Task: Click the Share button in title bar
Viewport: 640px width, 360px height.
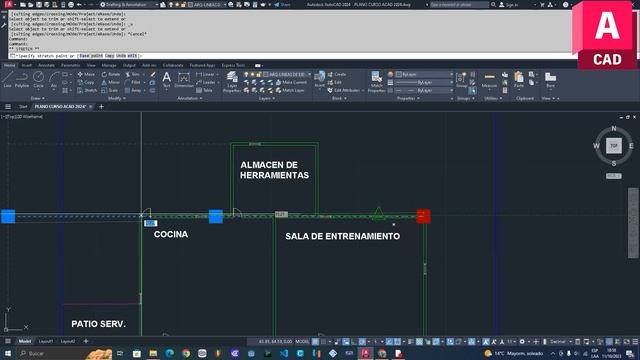Action: tap(282, 4)
